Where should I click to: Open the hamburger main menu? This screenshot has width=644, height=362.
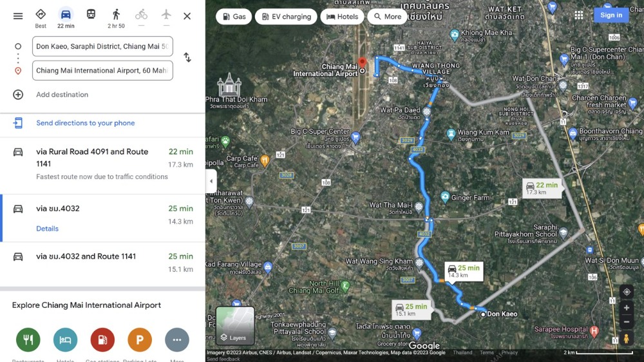[x=17, y=16]
